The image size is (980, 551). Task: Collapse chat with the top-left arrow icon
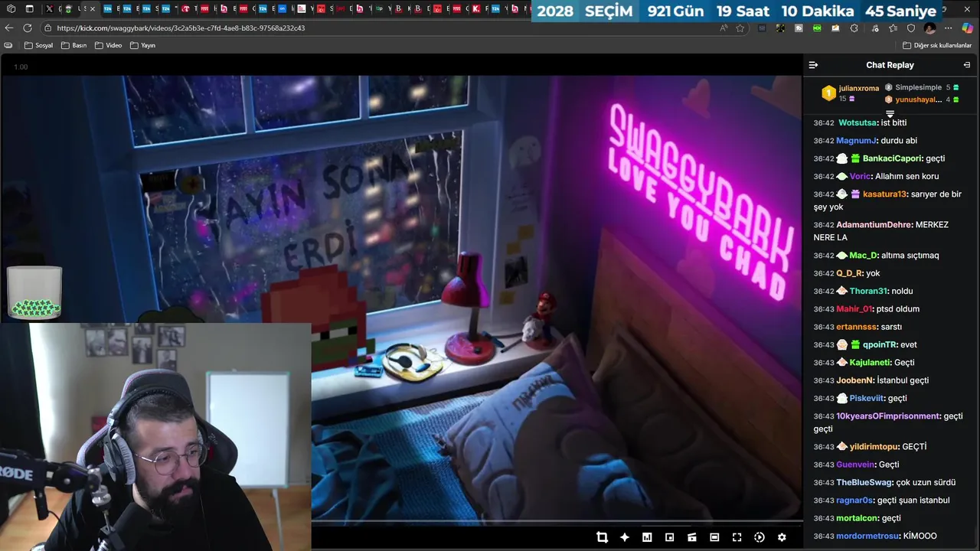[x=813, y=65]
